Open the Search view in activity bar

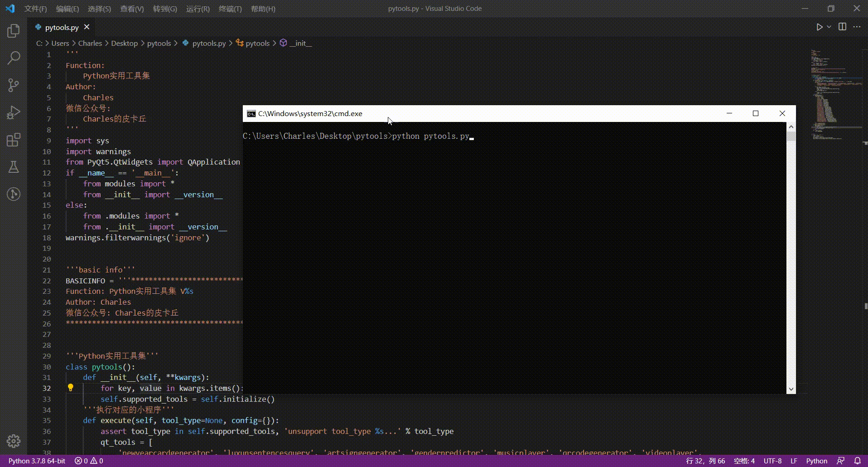[x=14, y=58]
